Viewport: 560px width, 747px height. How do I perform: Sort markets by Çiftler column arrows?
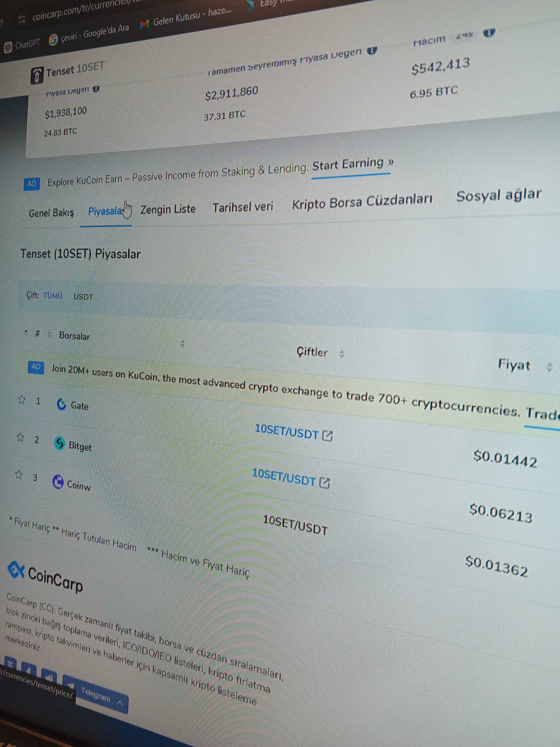click(x=342, y=354)
